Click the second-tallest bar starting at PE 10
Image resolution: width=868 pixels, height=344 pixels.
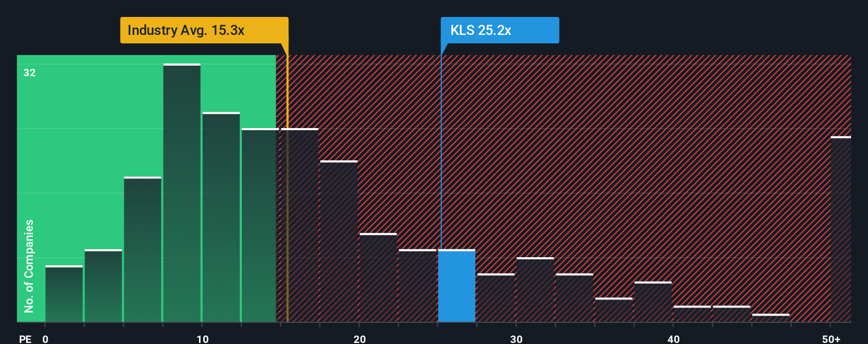(221, 217)
